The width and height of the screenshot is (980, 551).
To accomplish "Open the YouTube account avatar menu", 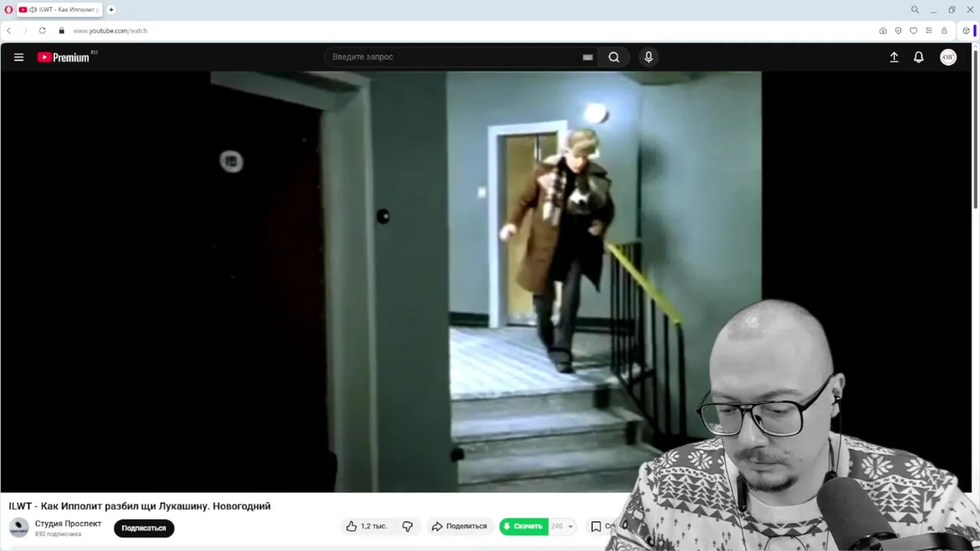I will point(948,57).
